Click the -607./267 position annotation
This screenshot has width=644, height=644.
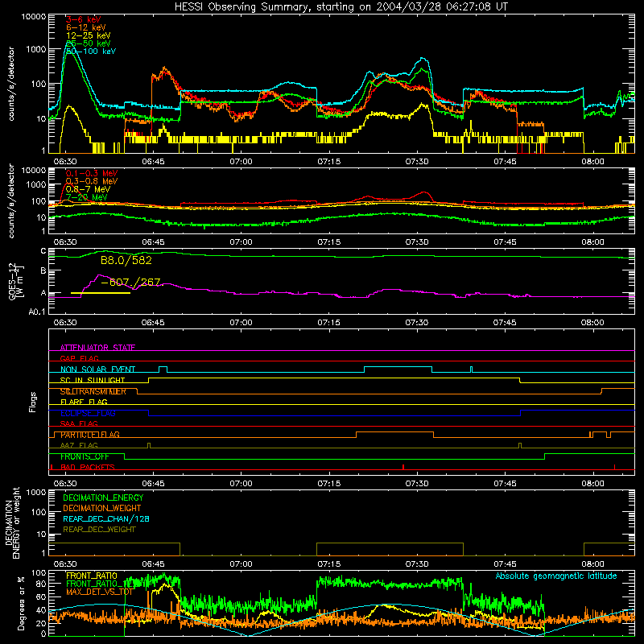[x=130, y=283]
